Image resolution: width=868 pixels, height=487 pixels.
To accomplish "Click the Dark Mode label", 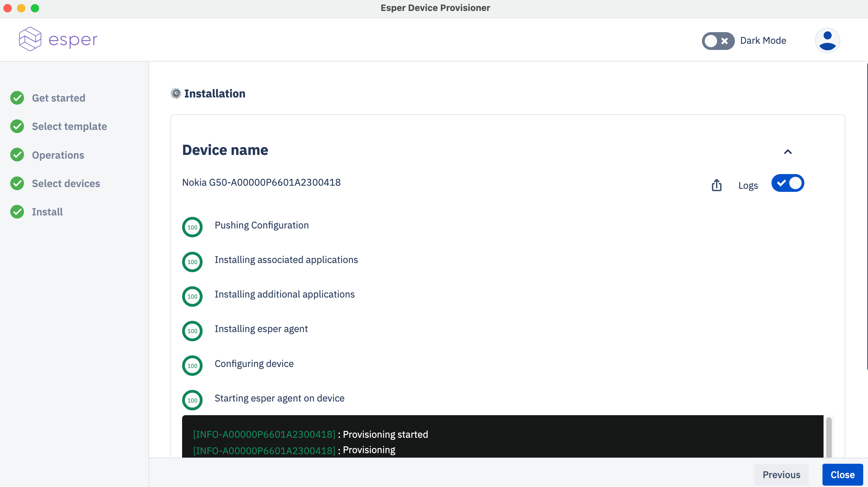I will (x=763, y=40).
